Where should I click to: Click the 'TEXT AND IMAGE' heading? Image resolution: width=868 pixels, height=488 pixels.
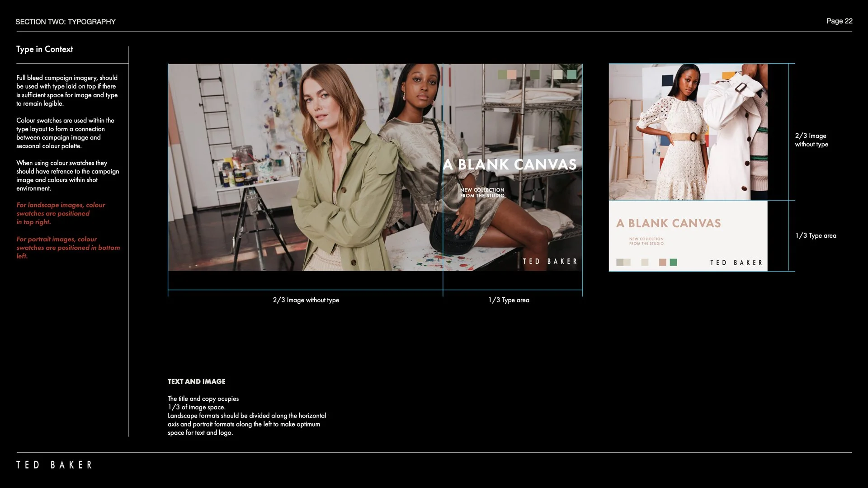(196, 382)
